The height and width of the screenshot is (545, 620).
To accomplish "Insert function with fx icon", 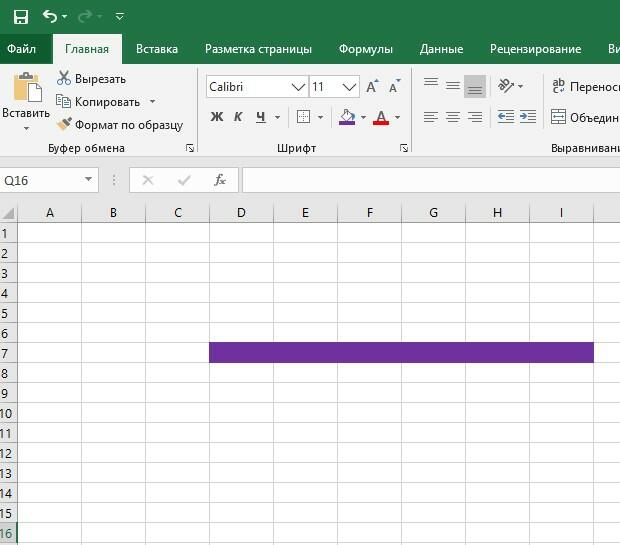I will pyautogui.click(x=220, y=180).
